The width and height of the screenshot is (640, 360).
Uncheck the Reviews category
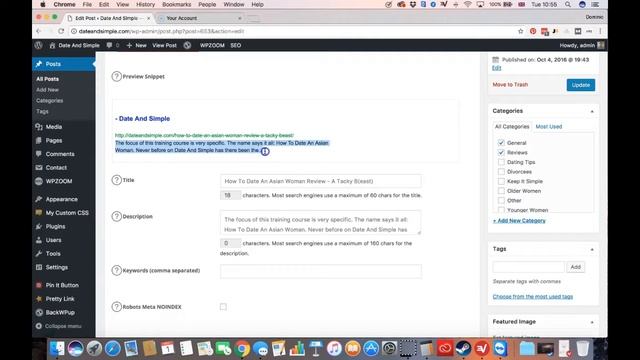[501, 152]
